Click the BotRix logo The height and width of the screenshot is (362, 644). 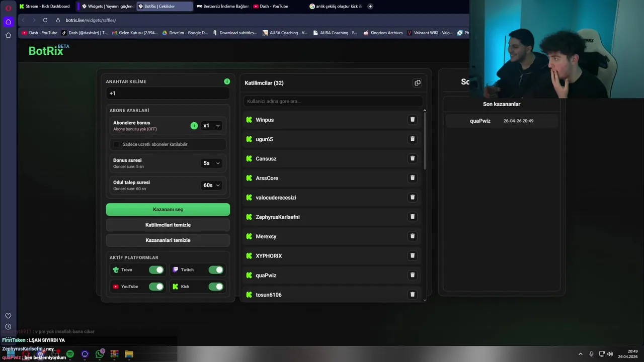[x=48, y=50]
